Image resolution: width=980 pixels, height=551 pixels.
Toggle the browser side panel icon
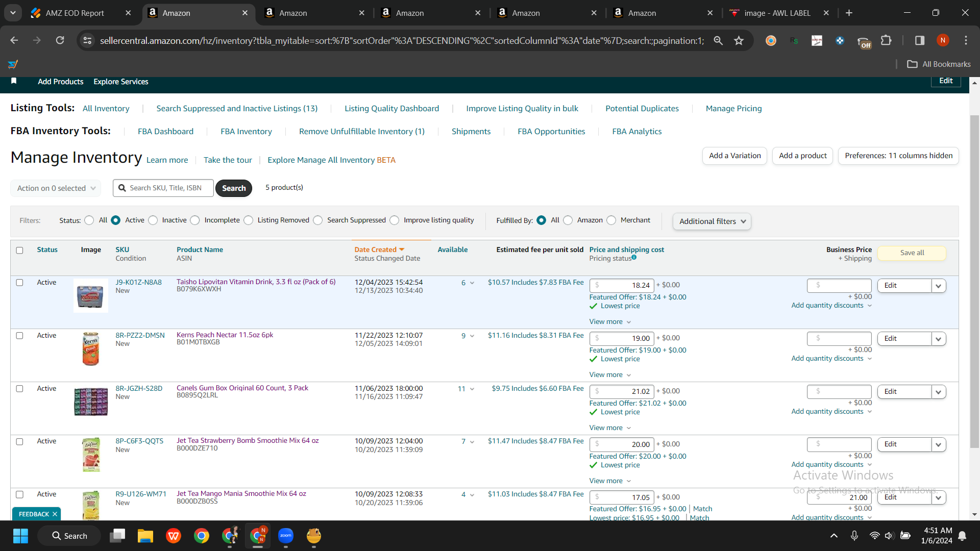920,40
